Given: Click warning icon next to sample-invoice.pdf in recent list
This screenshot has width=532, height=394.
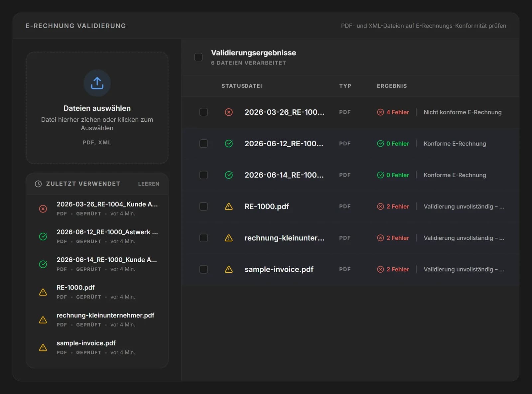Looking at the screenshot, I should [x=43, y=348].
